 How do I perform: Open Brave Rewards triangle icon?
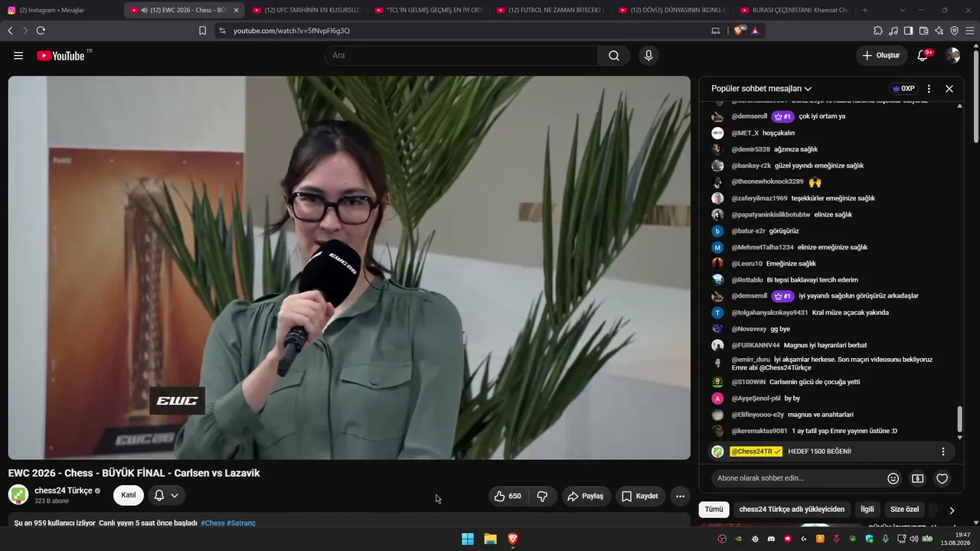pos(755,31)
